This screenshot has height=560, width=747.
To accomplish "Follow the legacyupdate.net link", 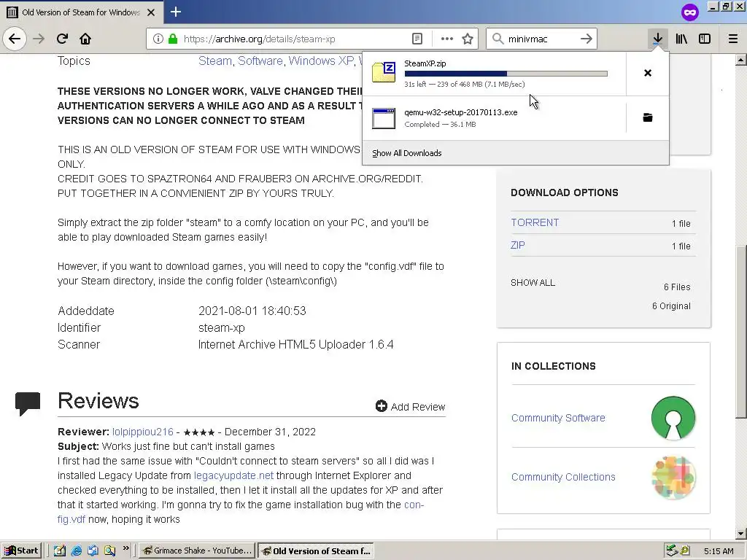I will pos(233,475).
